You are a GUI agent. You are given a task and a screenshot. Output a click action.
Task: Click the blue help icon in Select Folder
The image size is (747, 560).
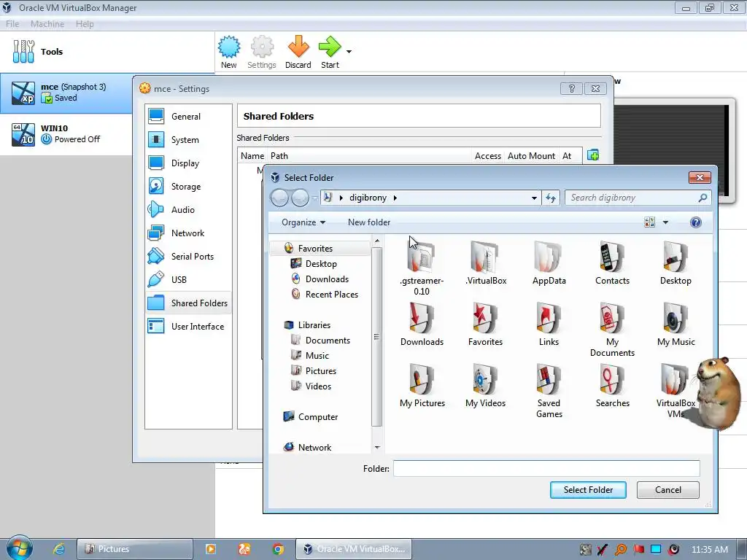(695, 222)
